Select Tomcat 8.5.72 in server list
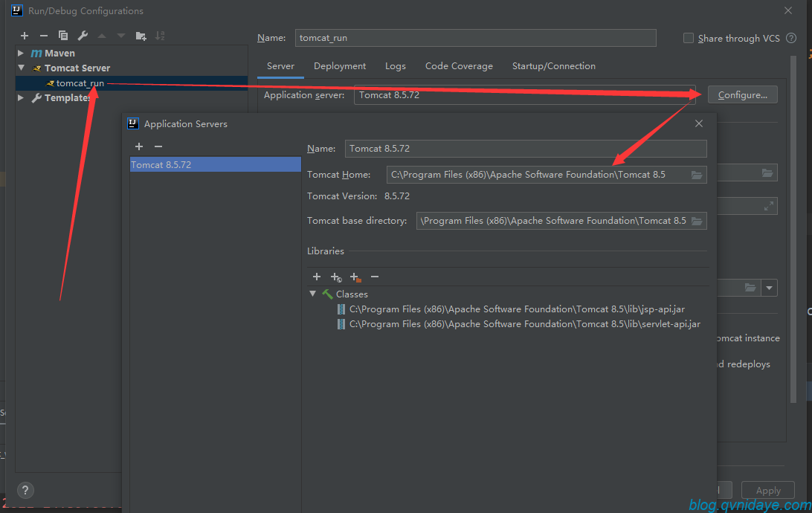Screen dimensions: 812x513 [215, 164]
